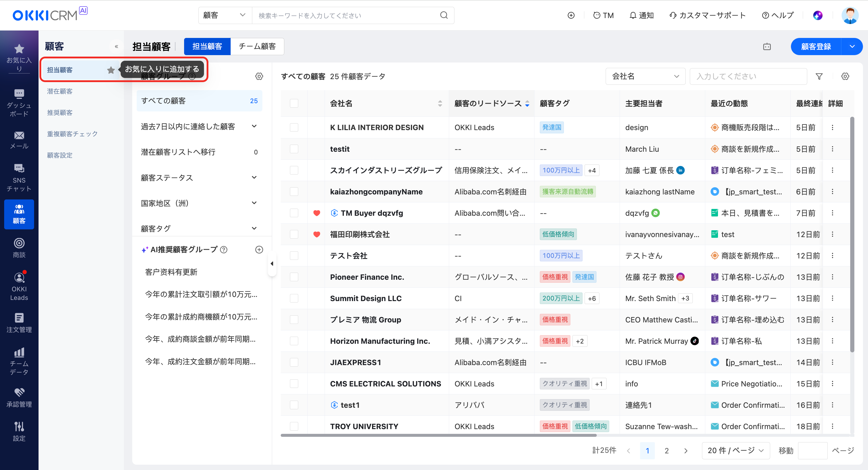Open the 20 件 / ページ page-size dropdown
Screen dimensions: 868x470
point(735,450)
